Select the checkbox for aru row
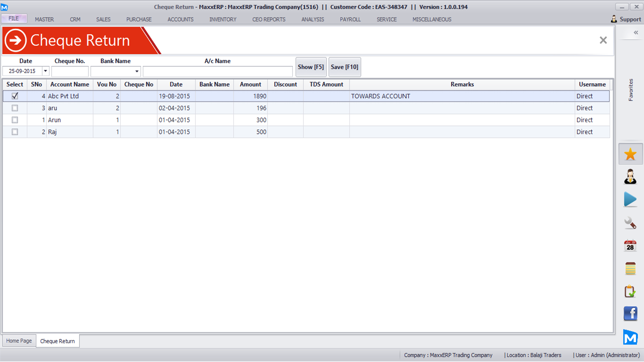644x362 pixels. (15, 108)
